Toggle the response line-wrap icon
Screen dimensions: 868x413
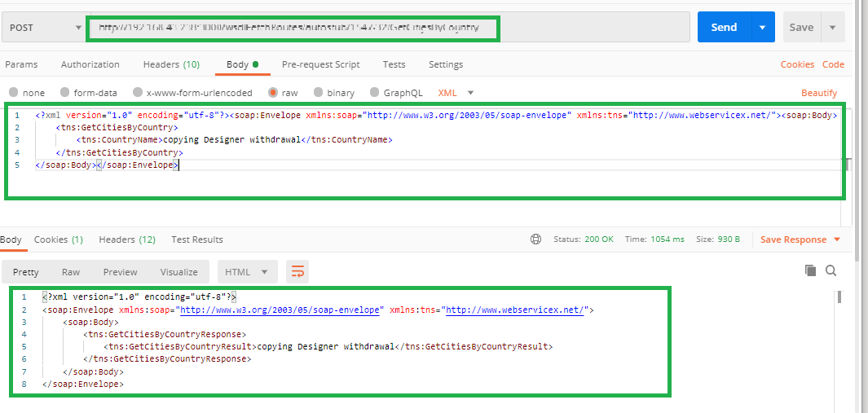(297, 272)
